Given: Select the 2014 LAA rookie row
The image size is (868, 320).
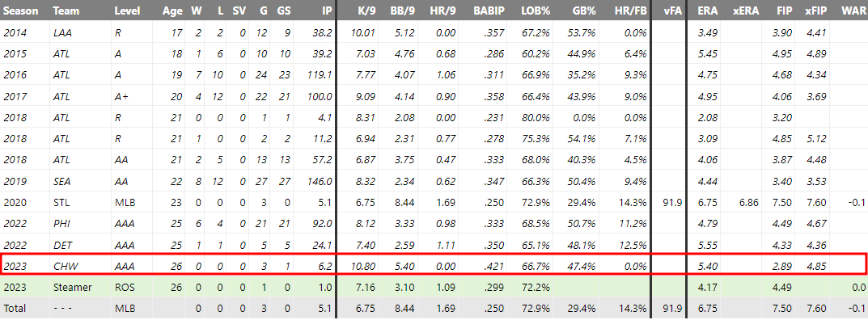Looking at the screenshot, I should (434, 32).
